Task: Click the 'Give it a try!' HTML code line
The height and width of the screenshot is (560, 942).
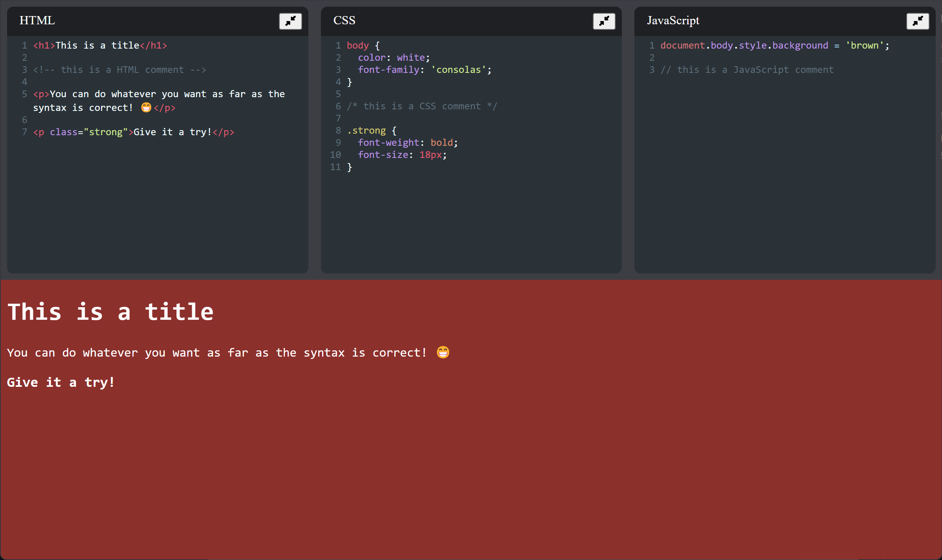Action: pyautogui.click(x=134, y=132)
